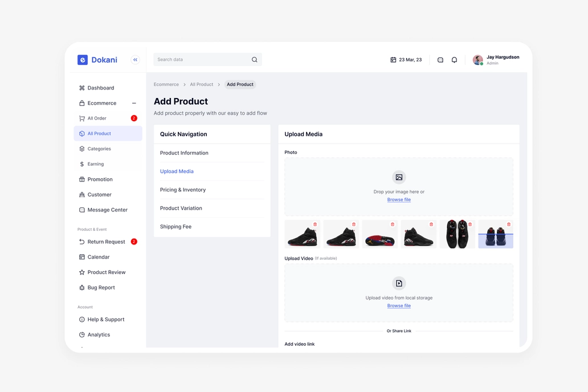Collapse the Ecommerce menu via minus sign

tap(134, 103)
